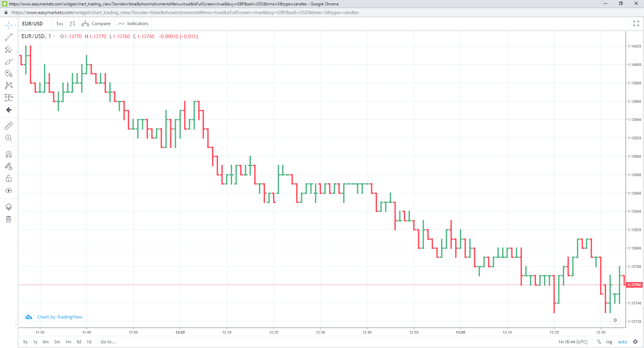The width and height of the screenshot is (644, 348).
Task: Open the Compare symbols dialog
Action: click(96, 24)
